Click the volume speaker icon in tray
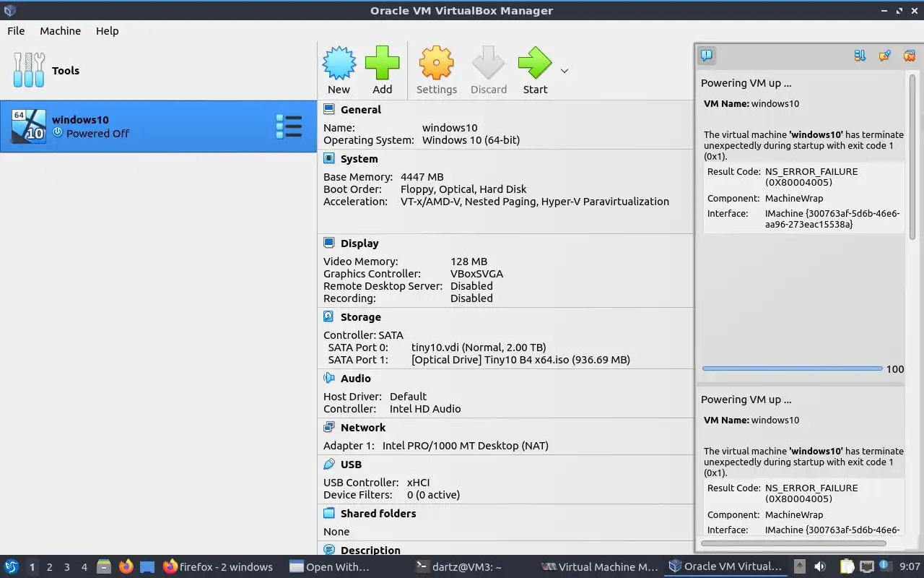This screenshot has width=924, height=578. click(820, 566)
